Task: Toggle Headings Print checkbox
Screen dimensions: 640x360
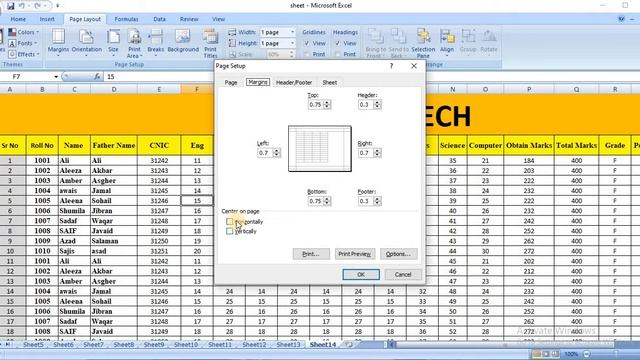Action: pyautogui.click(x=338, y=54)
